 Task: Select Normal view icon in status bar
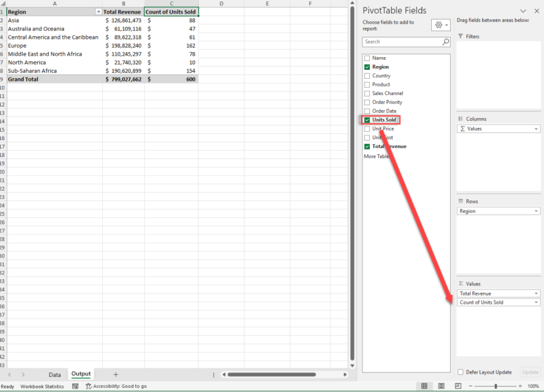coord(424,385)
